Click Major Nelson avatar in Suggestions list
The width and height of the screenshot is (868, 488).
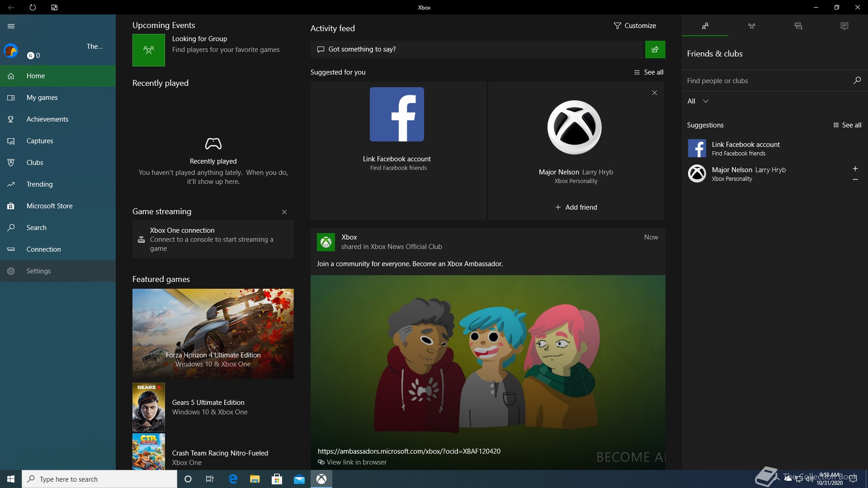[x=697, y=174]
